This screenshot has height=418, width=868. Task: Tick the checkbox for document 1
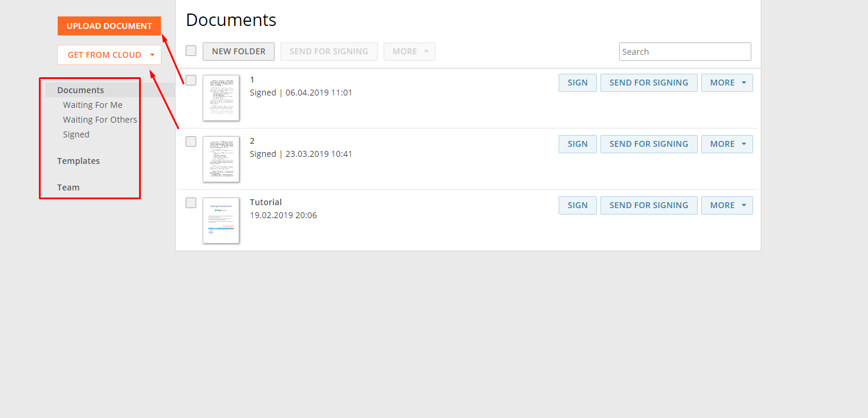tap(191, 80)
